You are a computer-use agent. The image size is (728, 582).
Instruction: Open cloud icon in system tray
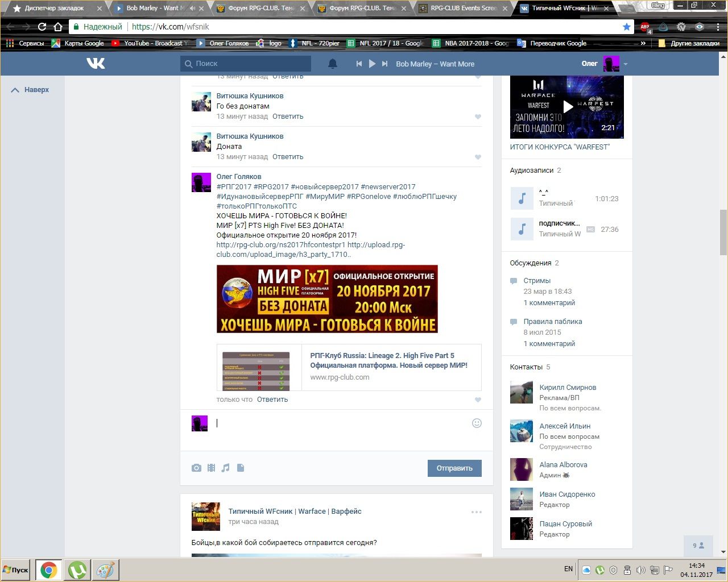click(x=586, y=570)
